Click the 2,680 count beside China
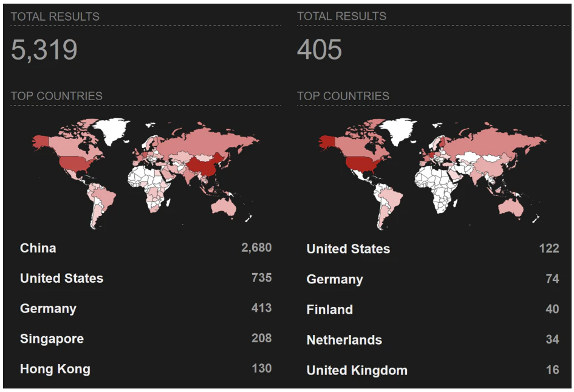The image size is (574, 392). (256, 248)
